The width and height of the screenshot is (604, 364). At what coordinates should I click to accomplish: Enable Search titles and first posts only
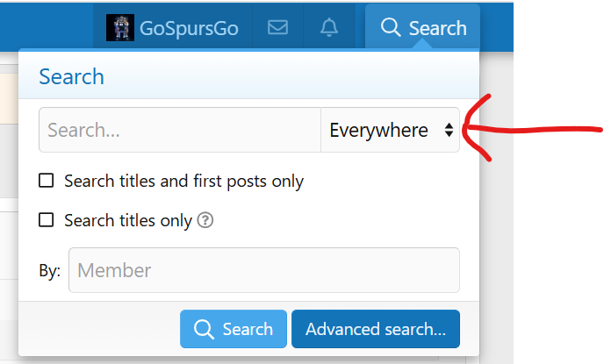point(47,181)
